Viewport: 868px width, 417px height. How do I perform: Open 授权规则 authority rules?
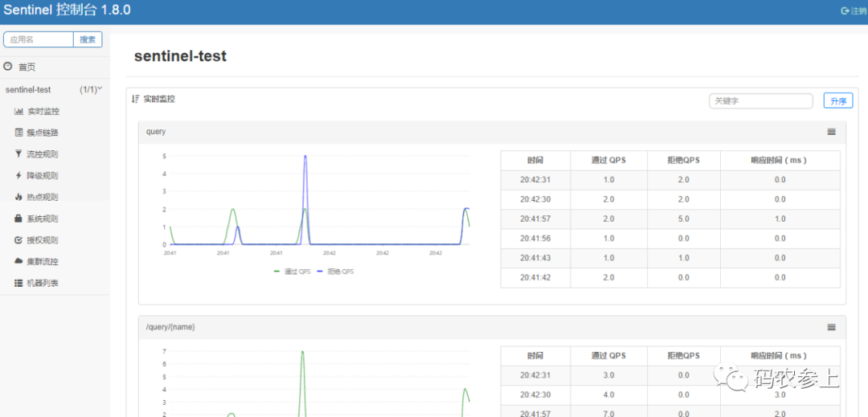click(43, 240)
